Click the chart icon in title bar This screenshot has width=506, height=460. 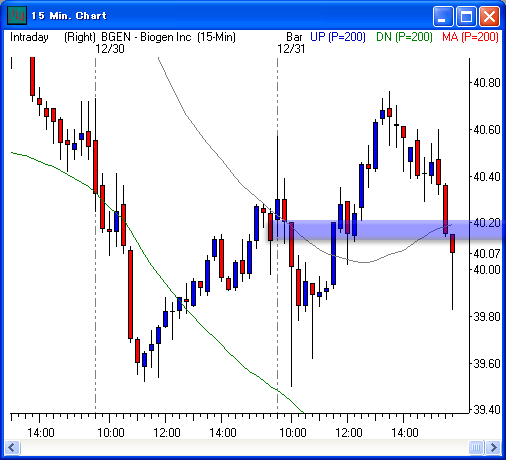click(17, 15)
